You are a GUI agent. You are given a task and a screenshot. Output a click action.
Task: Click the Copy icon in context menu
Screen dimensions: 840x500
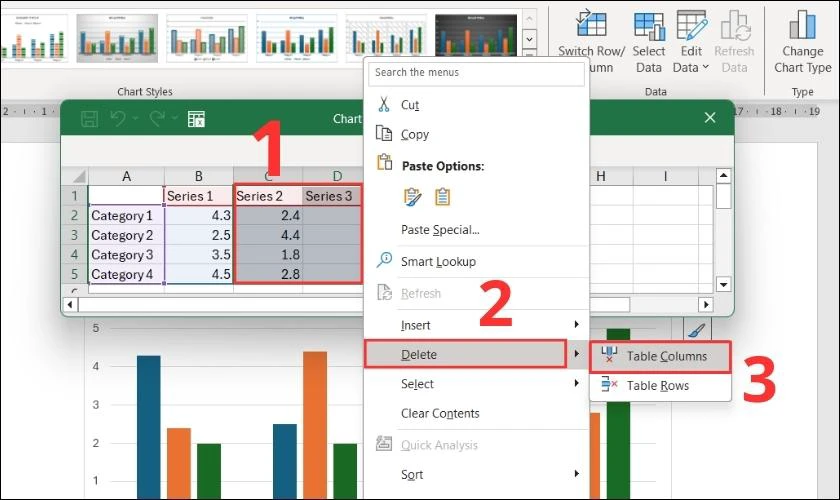[384, 133]
